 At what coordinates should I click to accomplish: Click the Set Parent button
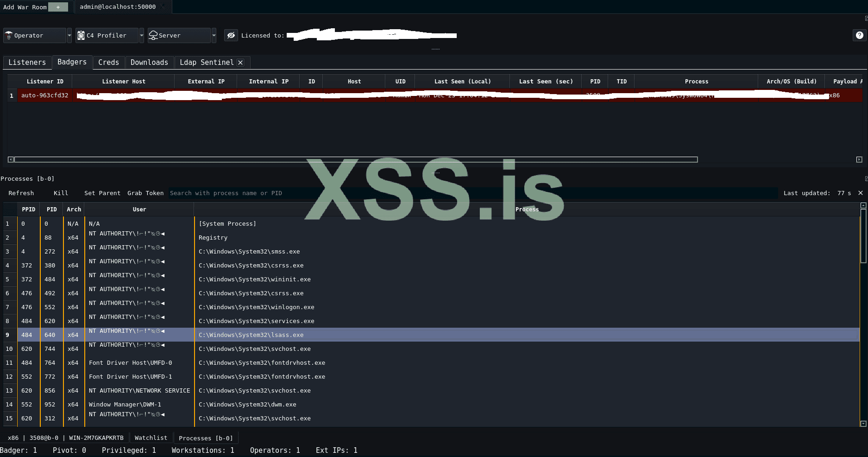pos(102,193)
